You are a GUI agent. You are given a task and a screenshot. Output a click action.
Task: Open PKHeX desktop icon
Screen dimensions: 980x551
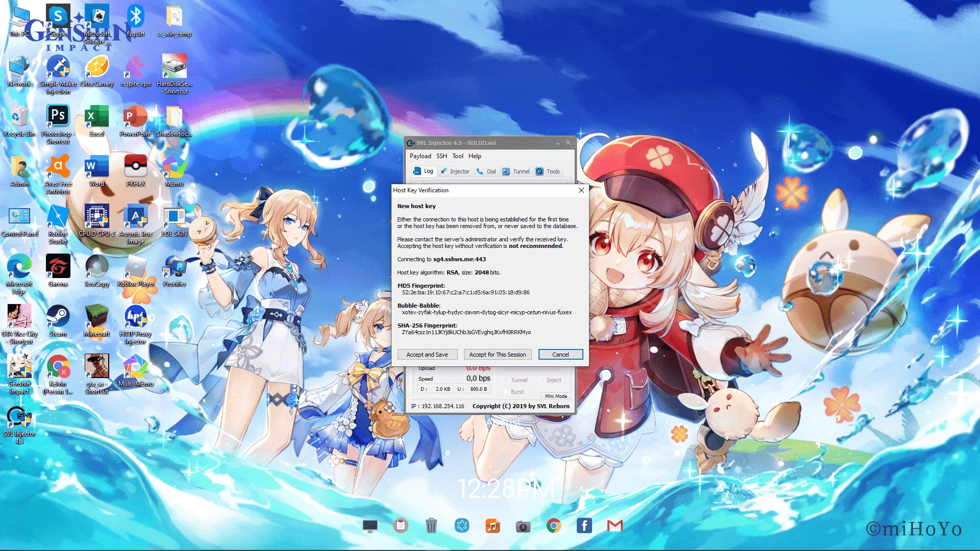[x=136, y=171]
